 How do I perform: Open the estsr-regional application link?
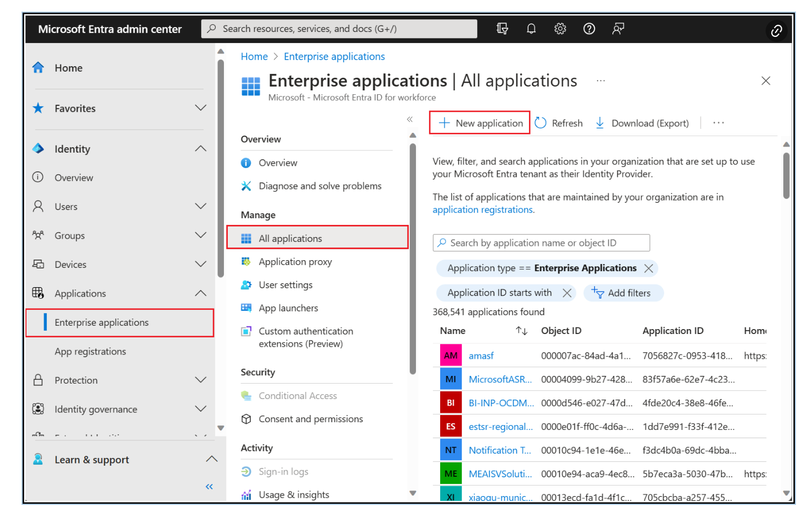(x=501, y=427)
